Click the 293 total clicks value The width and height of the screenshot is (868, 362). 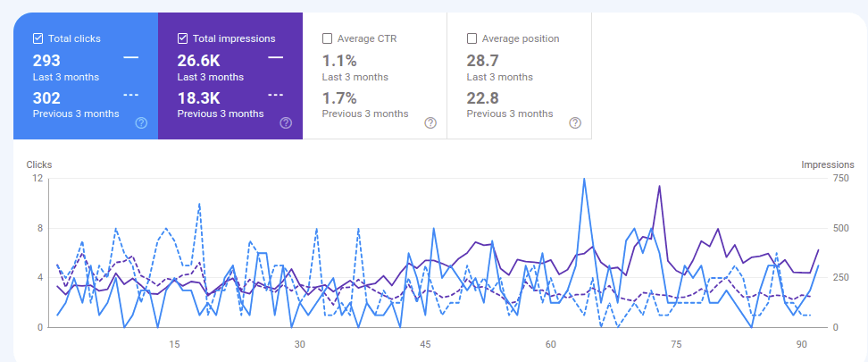click(46, 61)
